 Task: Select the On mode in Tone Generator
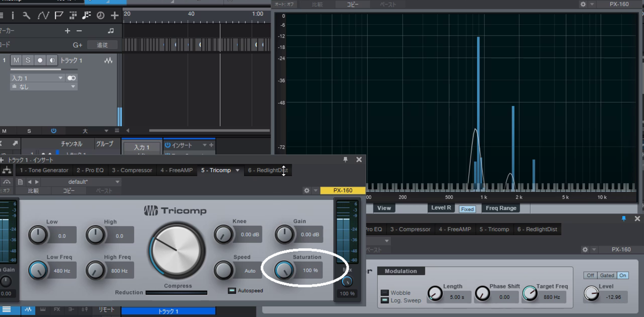[x=623, y=275]
